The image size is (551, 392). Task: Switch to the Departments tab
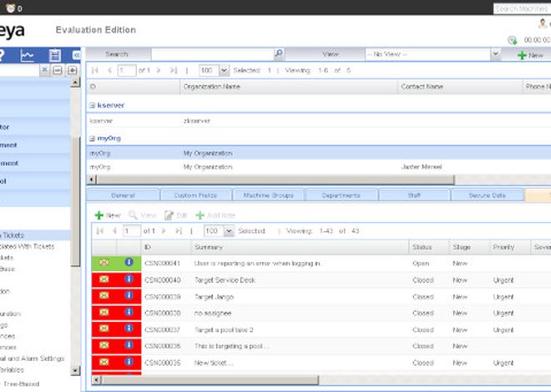(341, 195)
